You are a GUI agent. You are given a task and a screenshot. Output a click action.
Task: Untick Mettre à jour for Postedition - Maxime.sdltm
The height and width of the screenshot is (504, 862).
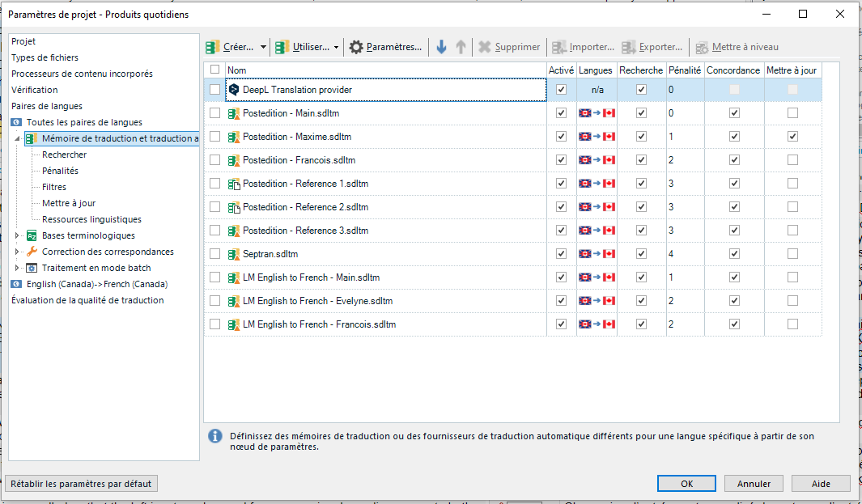792,137
